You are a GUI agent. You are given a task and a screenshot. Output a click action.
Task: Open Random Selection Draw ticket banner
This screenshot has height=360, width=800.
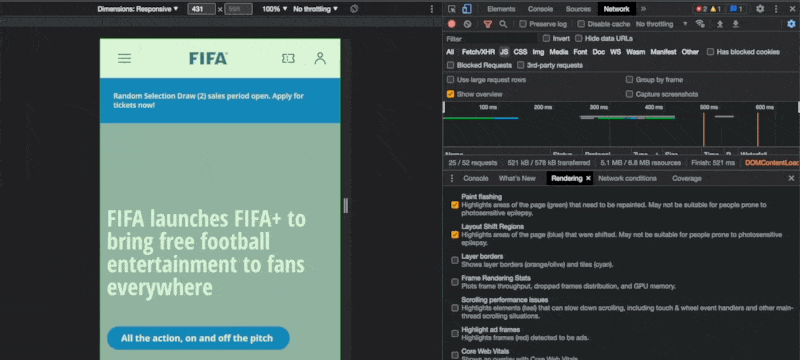220,100
